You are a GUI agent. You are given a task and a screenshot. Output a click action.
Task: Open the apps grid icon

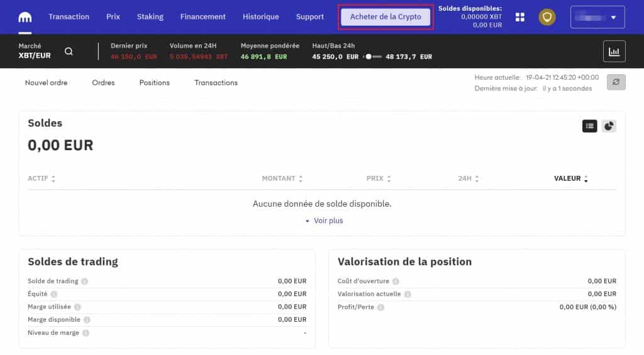tap(520, 17)
